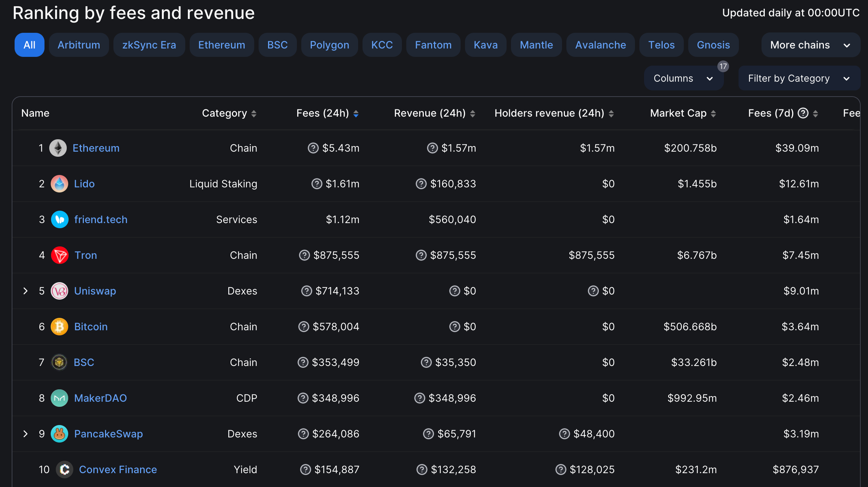Click the MakerDAO logo icon
Image resolution: width=868 pixels, height=487 pixels.
point(59,398)
